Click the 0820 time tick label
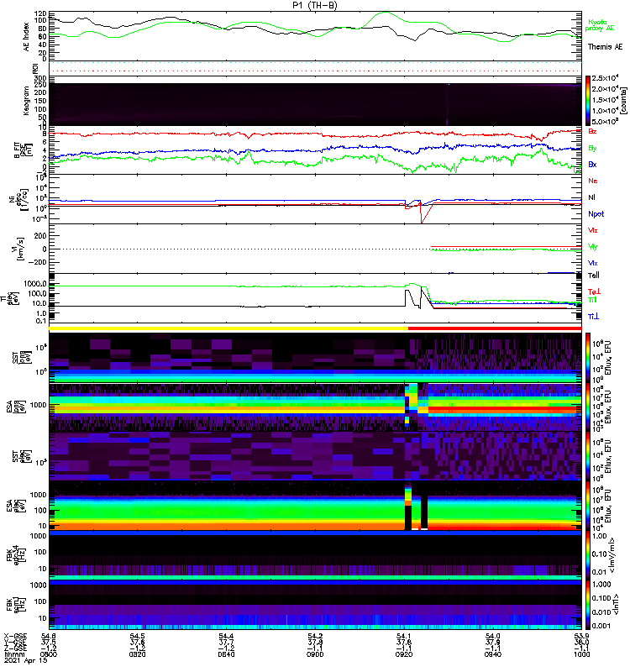Viewport: 630px width, 672px height. (137, 654)
